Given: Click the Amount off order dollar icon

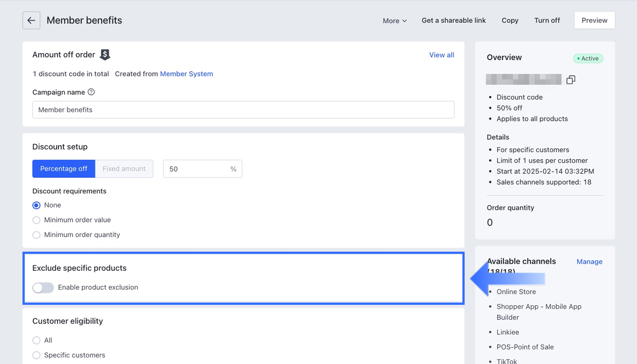Looking at the screenshot, I should coord(105,55).
